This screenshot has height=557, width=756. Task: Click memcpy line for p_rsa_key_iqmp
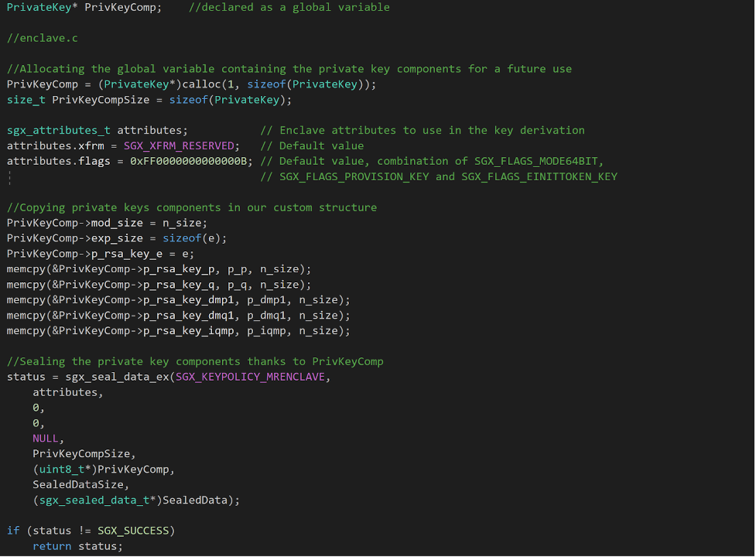(x=179, y=331)
